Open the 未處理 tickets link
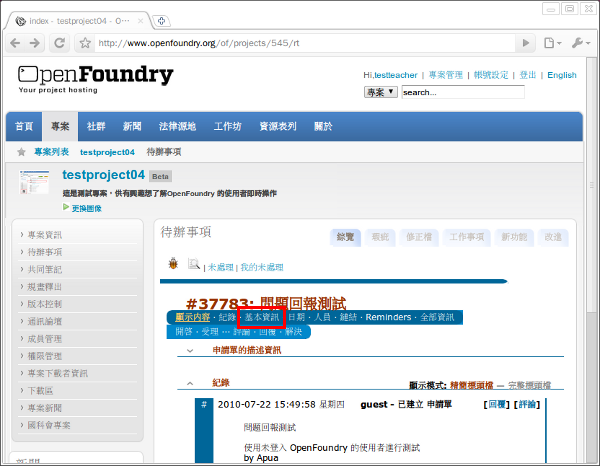 point(220,267)
